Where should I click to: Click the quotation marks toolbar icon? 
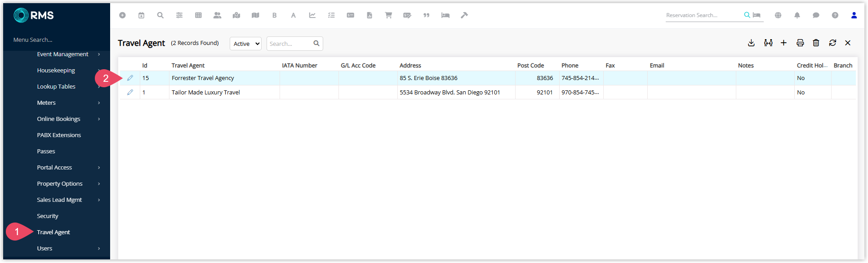point(427,15)
